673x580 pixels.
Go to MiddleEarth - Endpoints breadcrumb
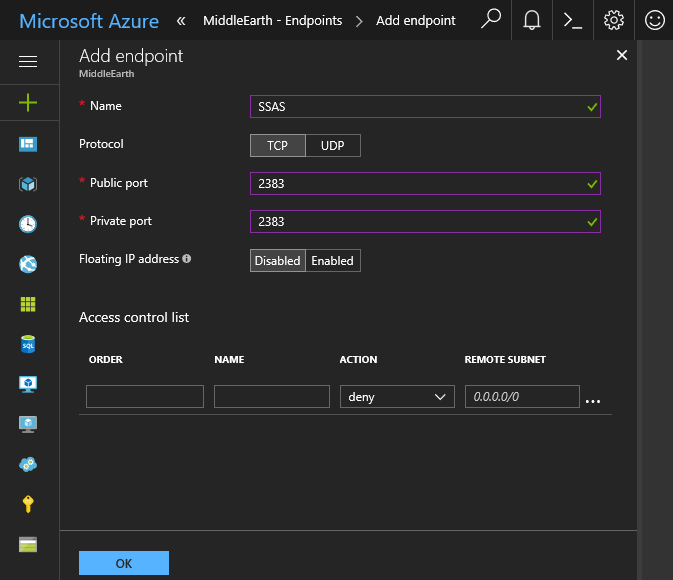click(x=273, y=21)
